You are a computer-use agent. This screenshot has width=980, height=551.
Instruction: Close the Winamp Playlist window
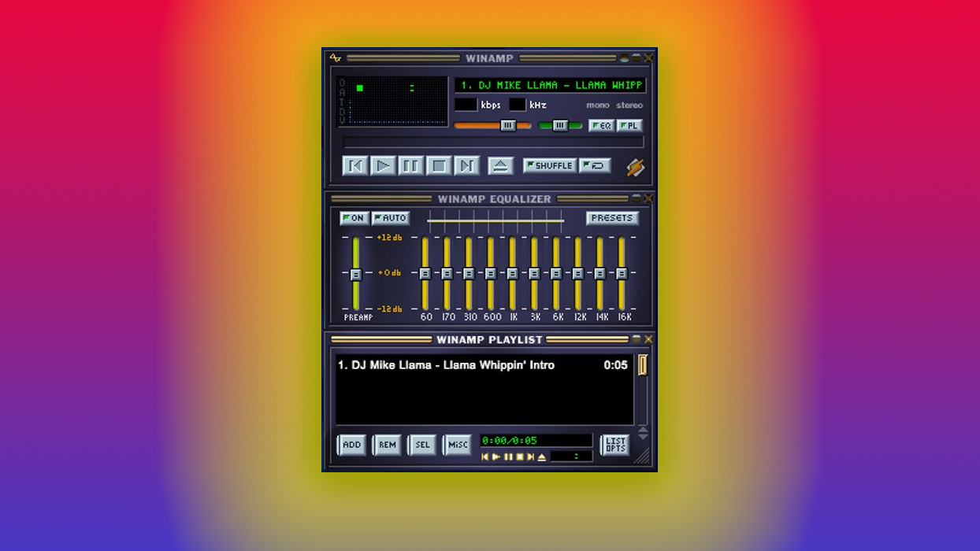[648, 339]
